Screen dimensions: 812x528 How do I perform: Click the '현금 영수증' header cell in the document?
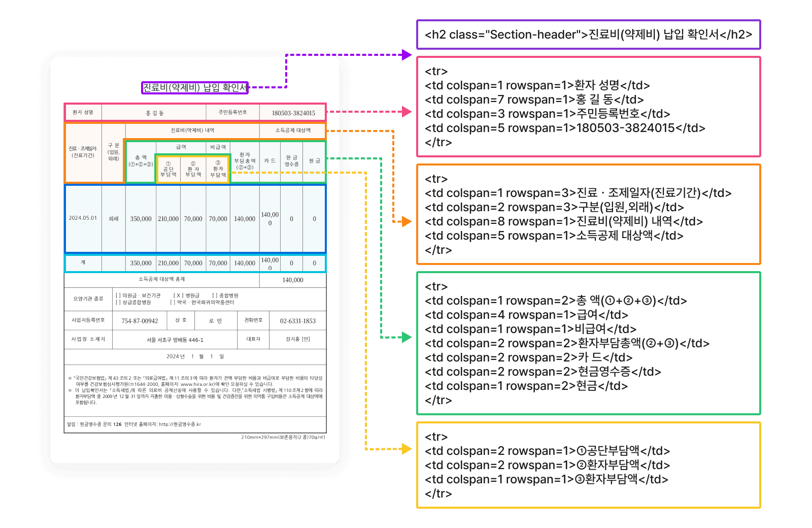tap(291, 161)
